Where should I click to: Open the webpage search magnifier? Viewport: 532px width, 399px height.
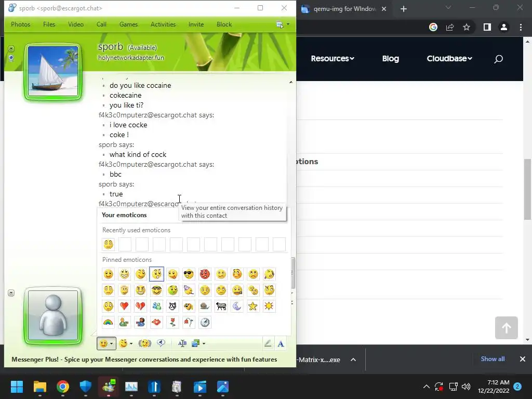(498, 59)
